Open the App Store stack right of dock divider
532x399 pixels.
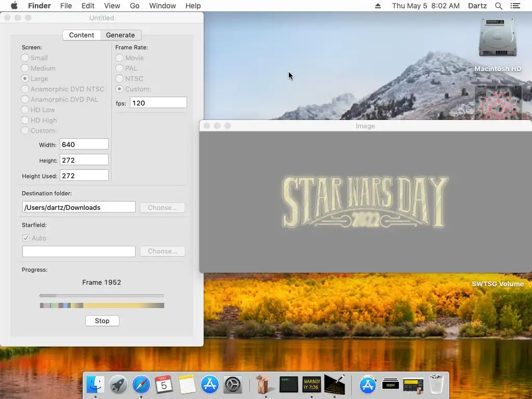click(368, 384)
